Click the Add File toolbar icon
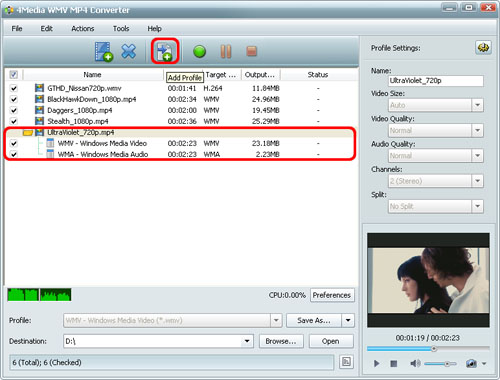500x380 pixels. [104, 52]
